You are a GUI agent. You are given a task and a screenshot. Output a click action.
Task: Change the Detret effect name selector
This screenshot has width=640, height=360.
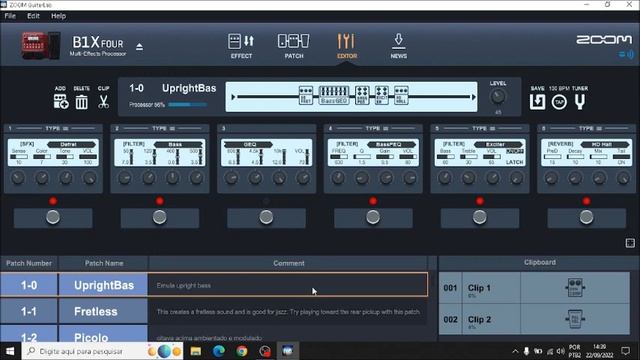(x=71, y=144)
